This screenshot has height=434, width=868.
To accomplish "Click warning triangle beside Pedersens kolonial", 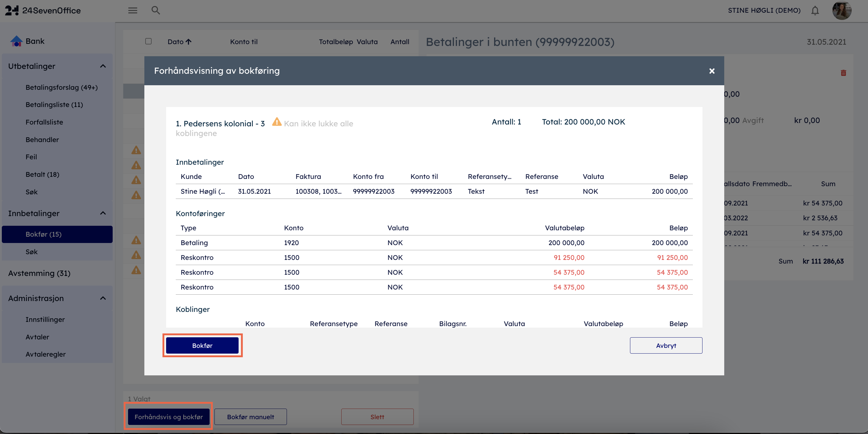I will 277,122.
